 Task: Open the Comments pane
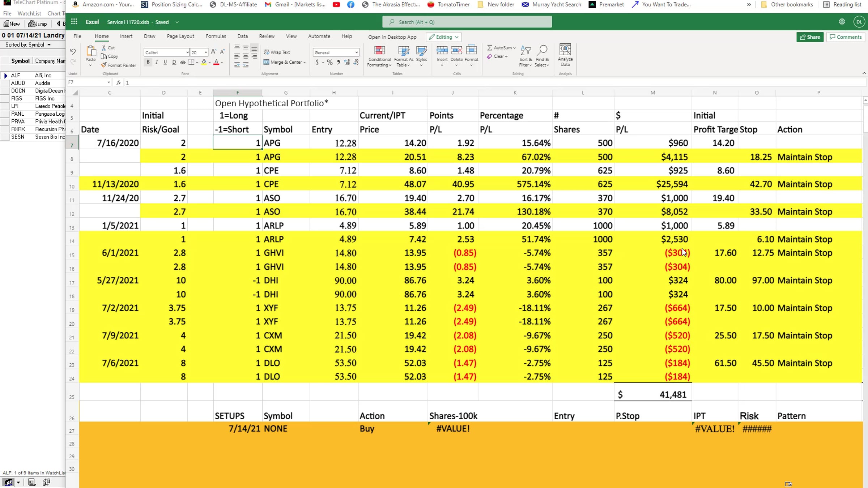[x=846, y=37]
